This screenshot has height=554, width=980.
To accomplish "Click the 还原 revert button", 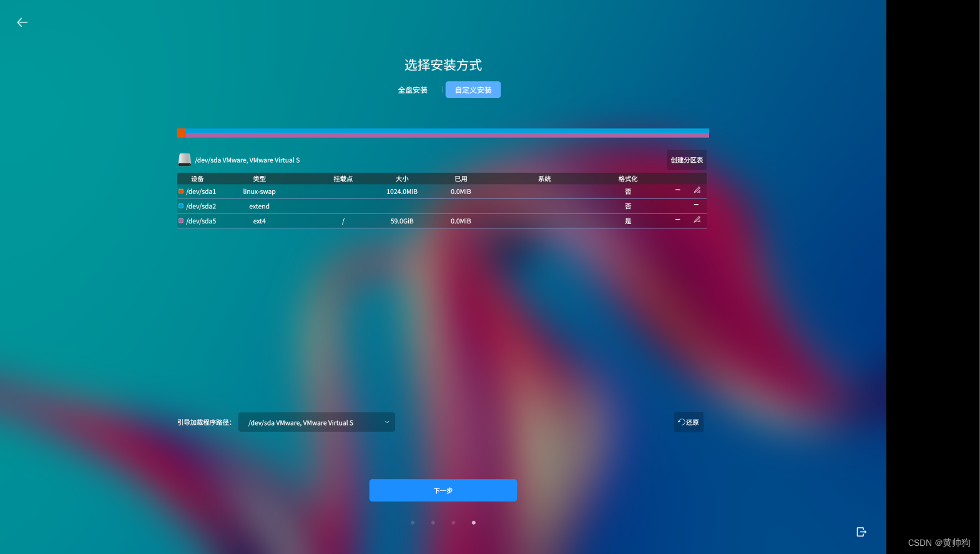I will point(688,422).
